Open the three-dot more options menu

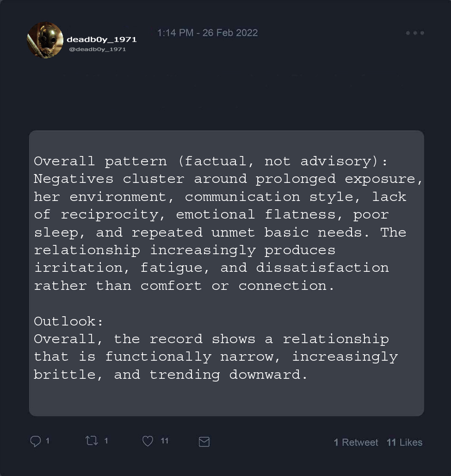(x=415, y=33)
